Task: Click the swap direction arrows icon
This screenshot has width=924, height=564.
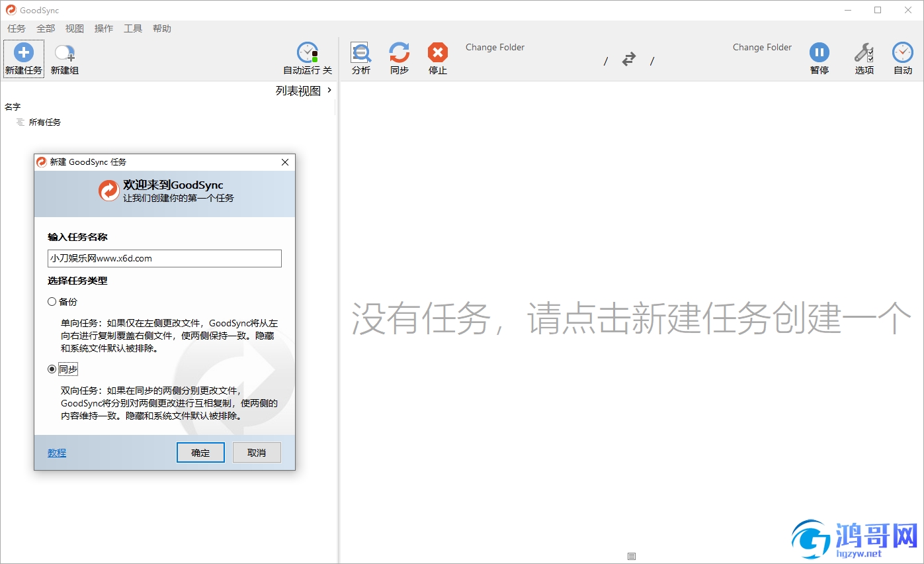Action: (629, 60)
